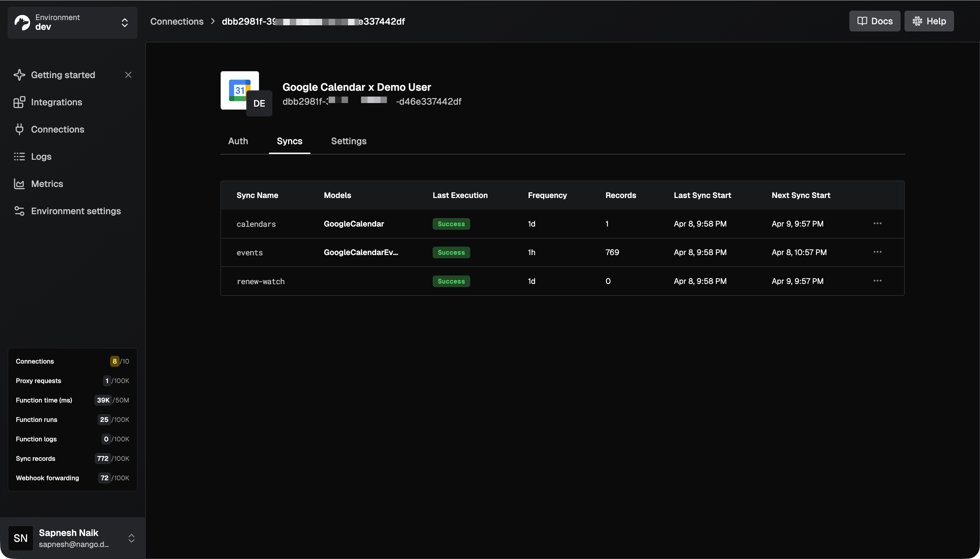Open the Docs button
This screenshot has width=980, height=559.
pos(874,21)
